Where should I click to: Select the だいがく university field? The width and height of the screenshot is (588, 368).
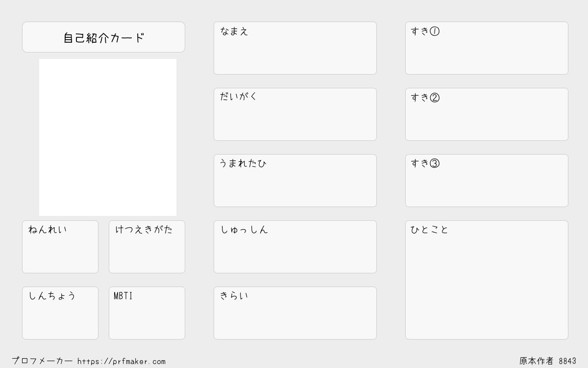click(x=295, y=114)
